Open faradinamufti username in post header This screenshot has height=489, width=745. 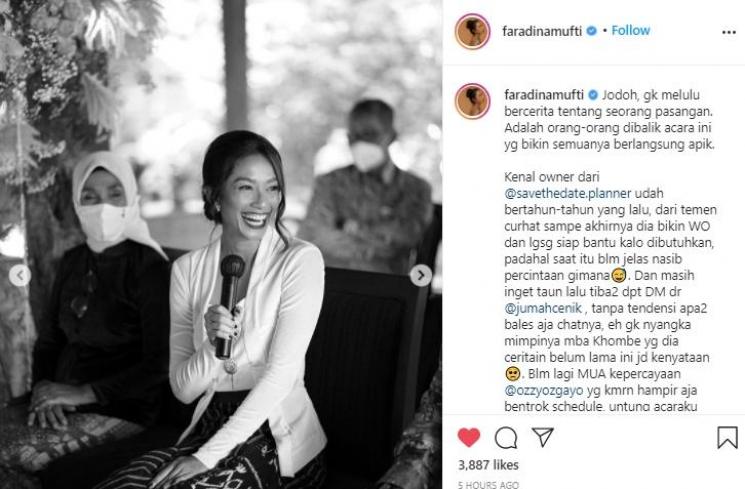tap(542, 31)
